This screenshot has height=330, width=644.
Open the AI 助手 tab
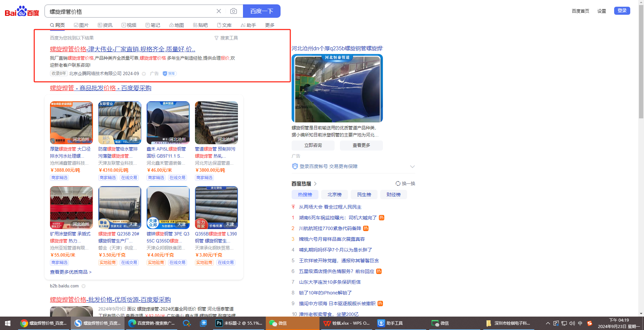(248, 25)
